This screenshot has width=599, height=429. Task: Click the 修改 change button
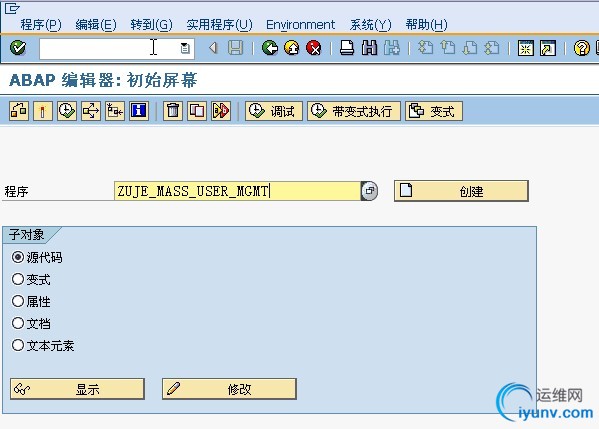[x=229, y=389]
